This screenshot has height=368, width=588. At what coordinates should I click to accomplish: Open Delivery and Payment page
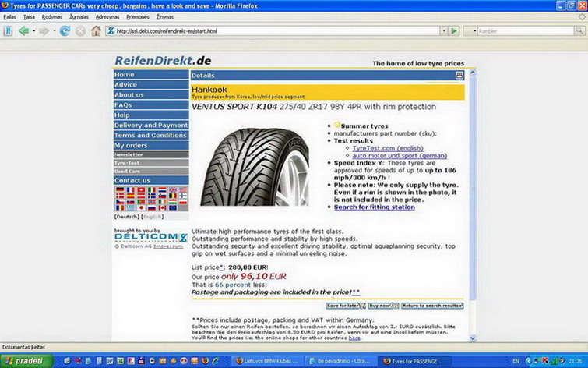tap(151, 125)
